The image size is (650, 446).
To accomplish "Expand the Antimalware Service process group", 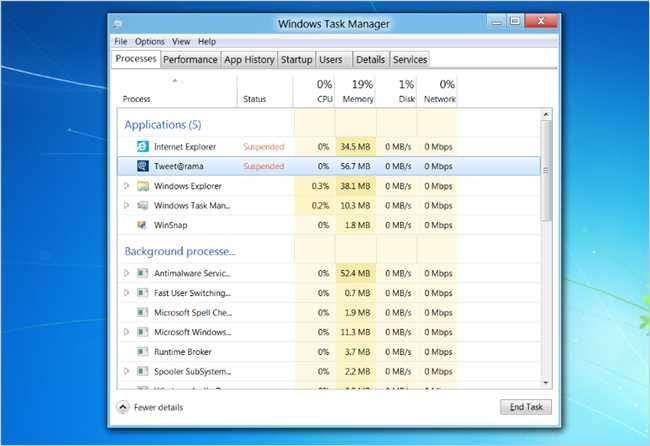I will (x=127, y=273).
